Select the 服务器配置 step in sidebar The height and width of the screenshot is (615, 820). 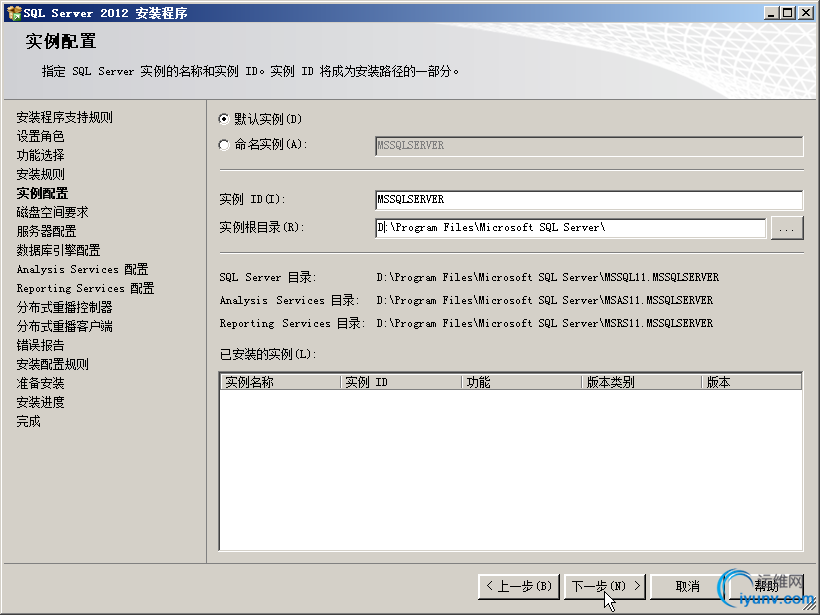tap(47, 231)
